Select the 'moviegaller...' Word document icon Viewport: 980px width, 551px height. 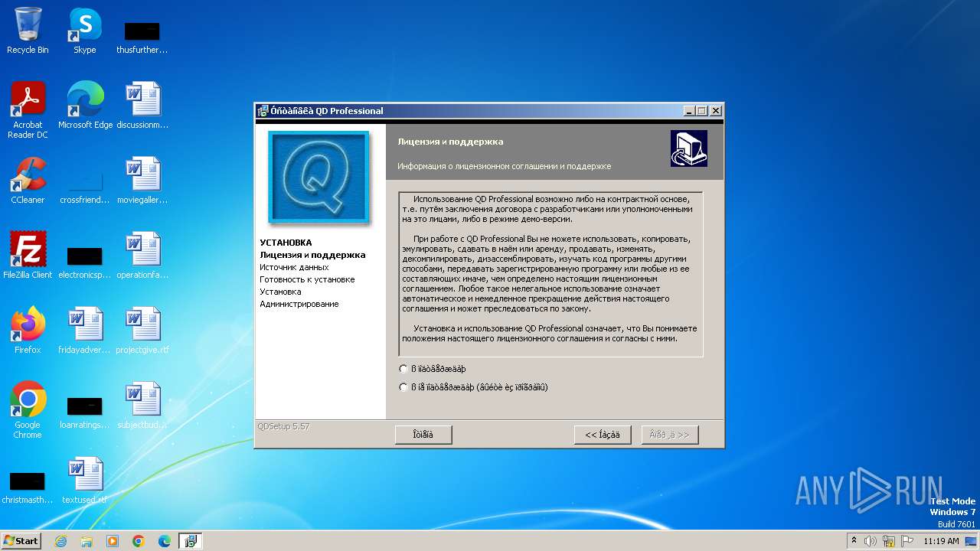(x=142, y=181)
